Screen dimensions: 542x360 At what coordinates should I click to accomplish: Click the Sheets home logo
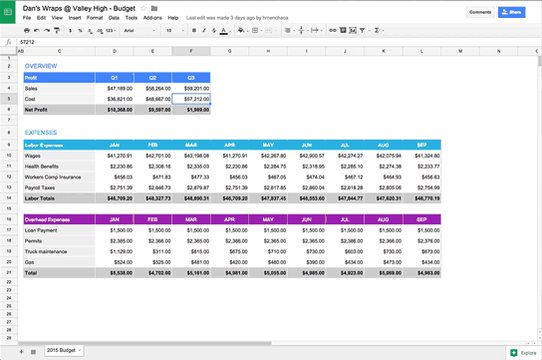coord(8,12)
